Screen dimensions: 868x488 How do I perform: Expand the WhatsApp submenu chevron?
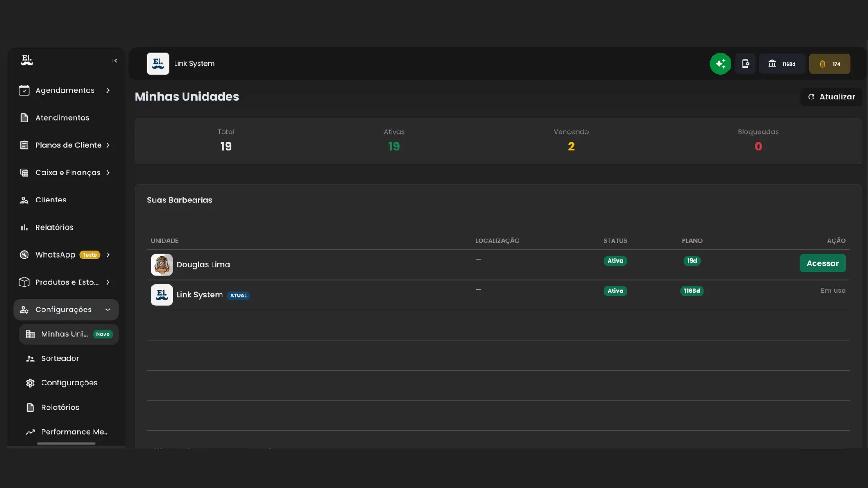(108, 255)
